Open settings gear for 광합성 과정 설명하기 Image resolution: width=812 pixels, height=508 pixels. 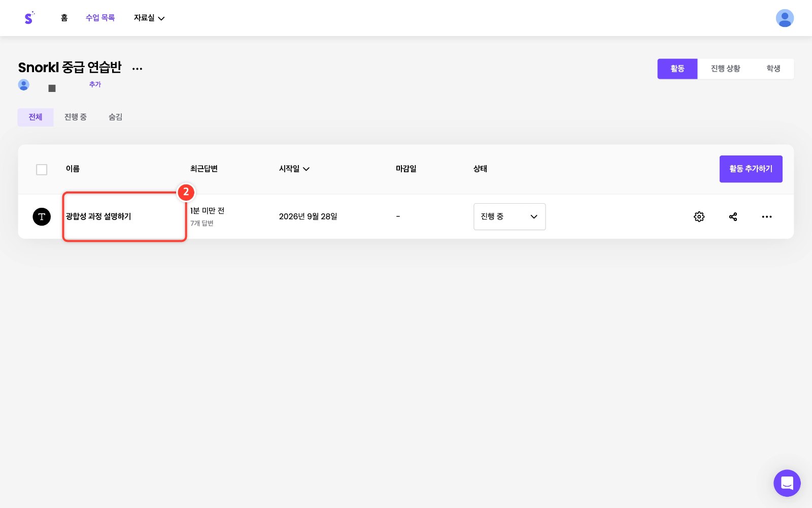tap(699, 216)
